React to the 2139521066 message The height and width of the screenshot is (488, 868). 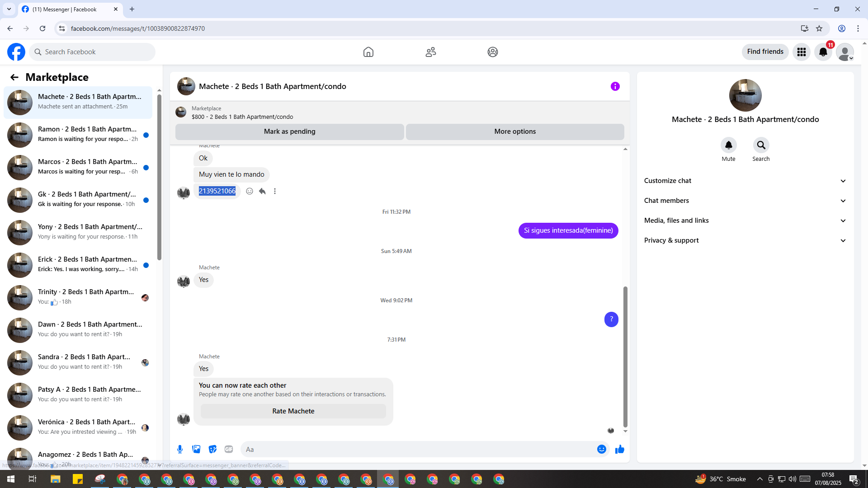click(x=250, y=191)
